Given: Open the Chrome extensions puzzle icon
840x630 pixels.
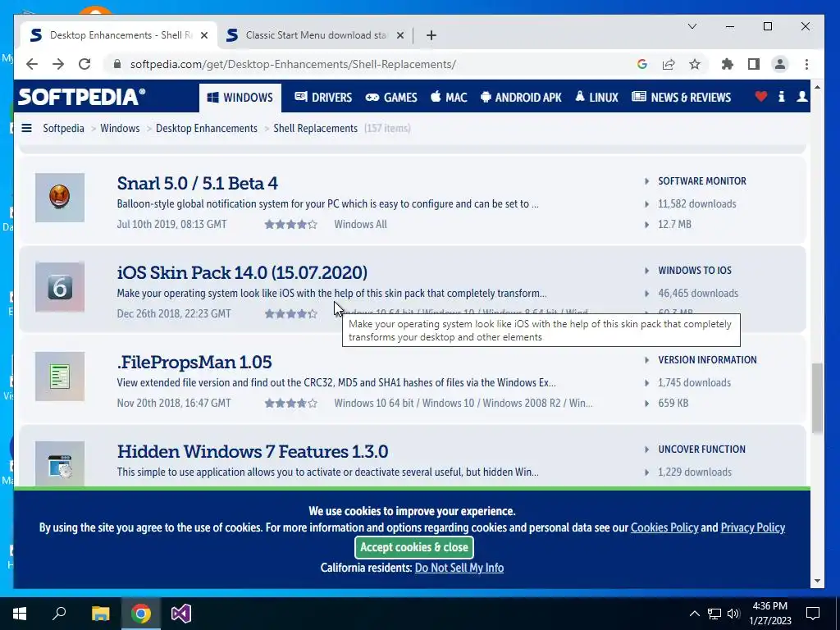Looking at the screenshot, I should click(727, 64).
